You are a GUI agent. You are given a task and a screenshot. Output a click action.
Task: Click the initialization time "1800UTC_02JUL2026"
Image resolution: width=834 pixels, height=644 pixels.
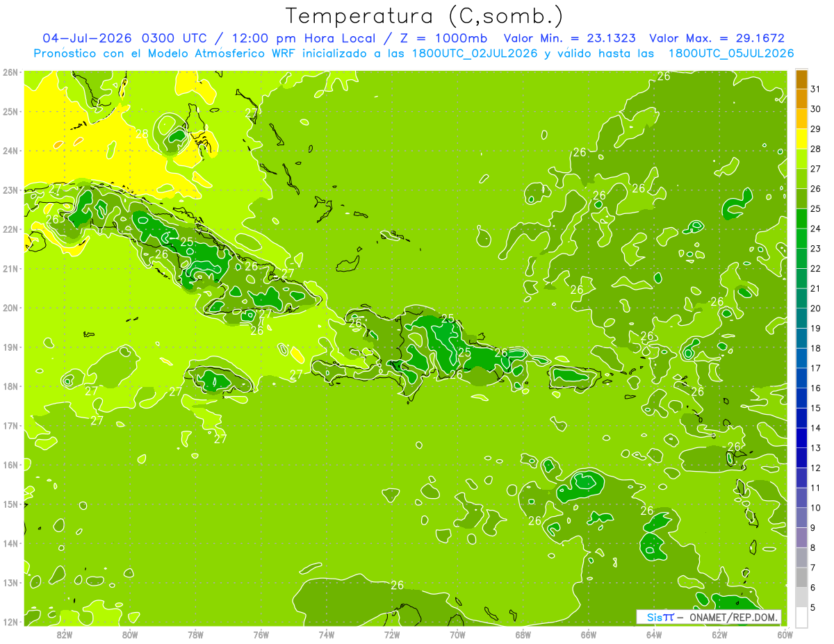point(475,53)
